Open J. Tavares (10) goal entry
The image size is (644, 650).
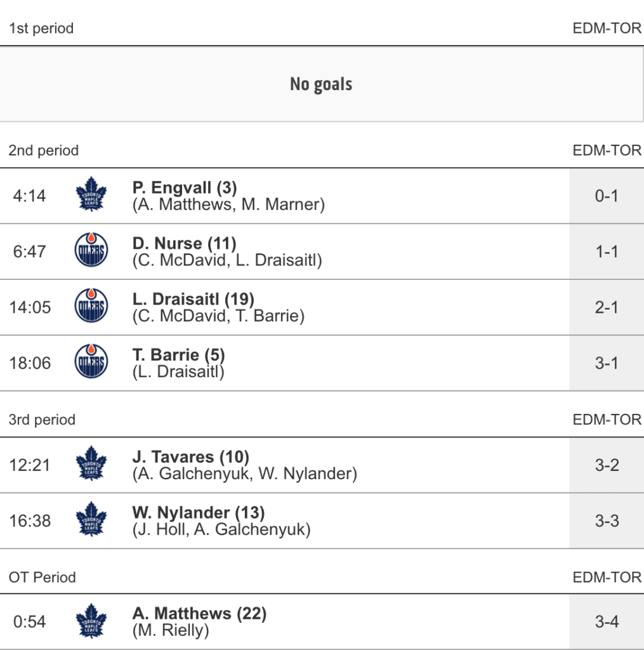point(190,457)
